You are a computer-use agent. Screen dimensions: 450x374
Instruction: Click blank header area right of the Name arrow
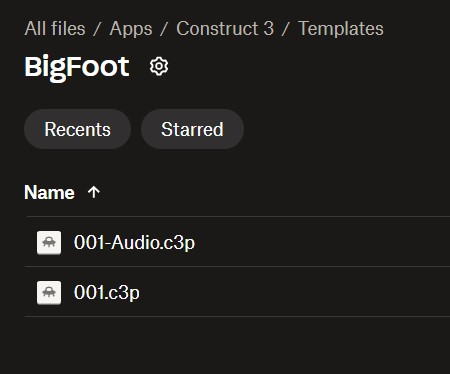[275, 192]
